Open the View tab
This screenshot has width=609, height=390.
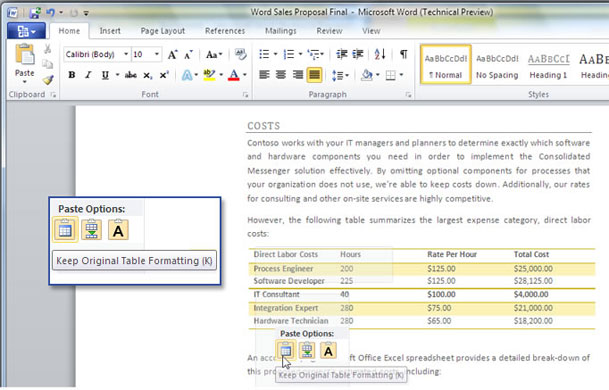point(371,31)
